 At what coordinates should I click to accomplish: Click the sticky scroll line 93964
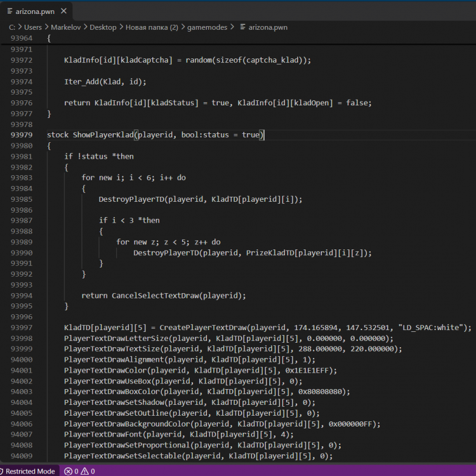coord(238,38)
